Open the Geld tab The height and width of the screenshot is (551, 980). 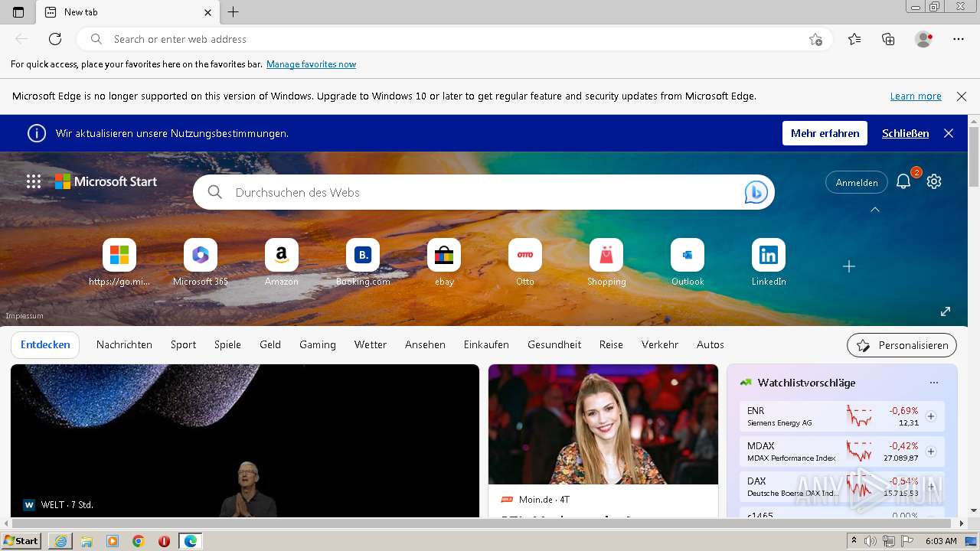(270, 344)
